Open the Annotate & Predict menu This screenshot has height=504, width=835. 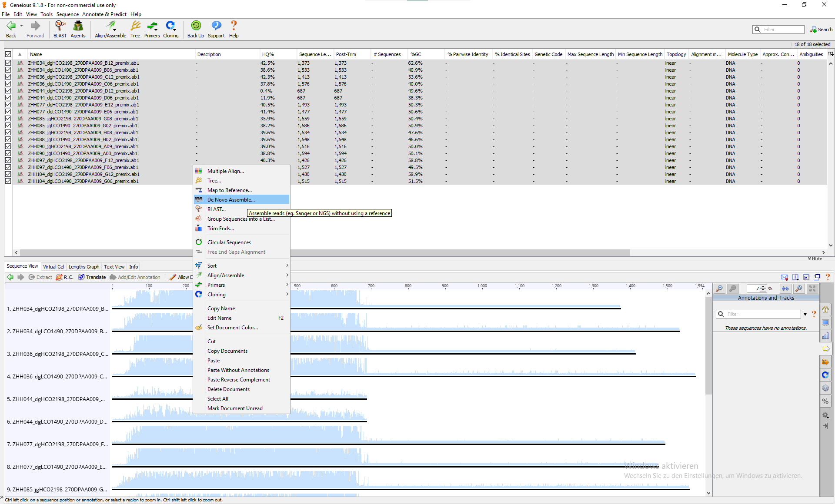(104, 14)
